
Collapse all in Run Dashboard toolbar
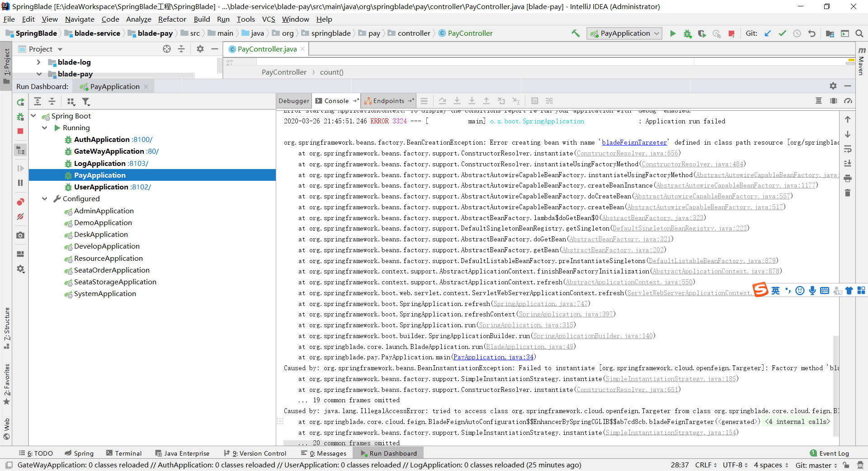click(x=52, y=101)
